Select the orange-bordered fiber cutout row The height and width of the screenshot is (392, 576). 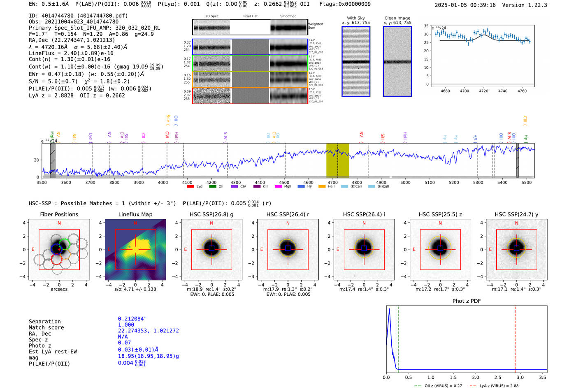250,79
